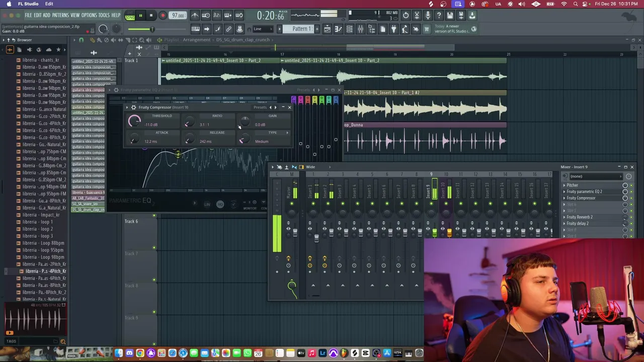Screen dimensions: 644x362
Task: Select the Playlist zoom magnifier tool
Action: click(141, 40)
